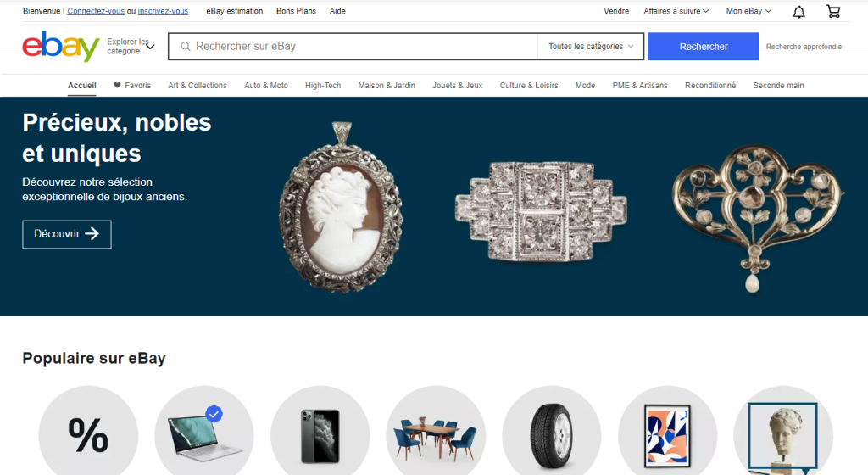The height and width of the screenshot is (475, 868).
Task: Click the Découvrir banner button
Action: 66,234
